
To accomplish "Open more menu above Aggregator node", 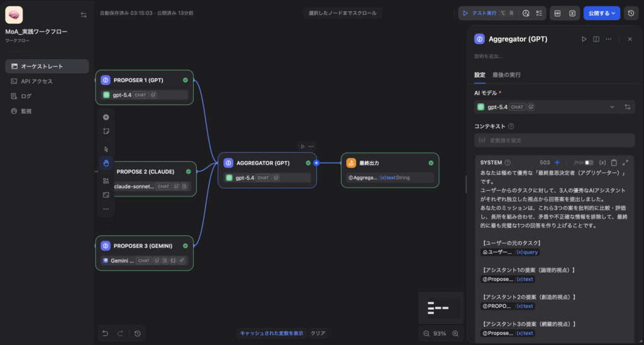I will (x=311, y=147).
